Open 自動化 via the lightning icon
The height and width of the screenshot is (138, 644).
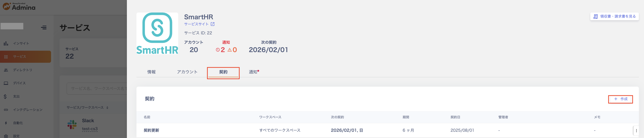[6, 123]
